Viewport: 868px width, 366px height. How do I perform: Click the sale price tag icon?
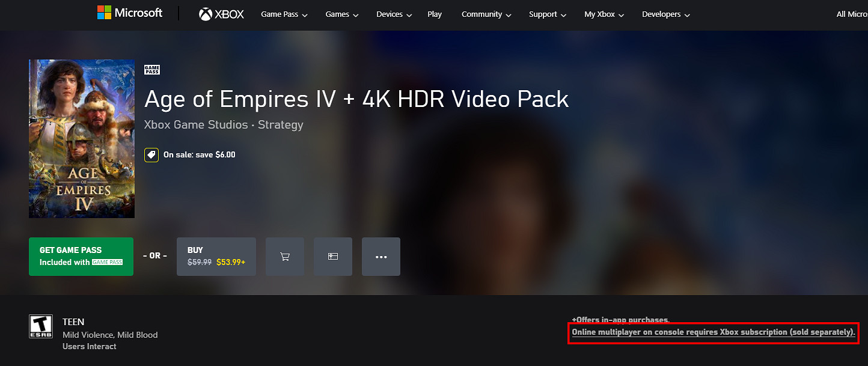pos(151,155)
